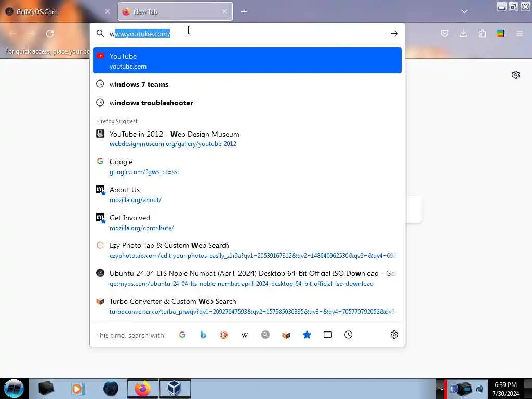Click the Go arrow in address bar
This screenshot has height=399, width=532.
(394, 34)
